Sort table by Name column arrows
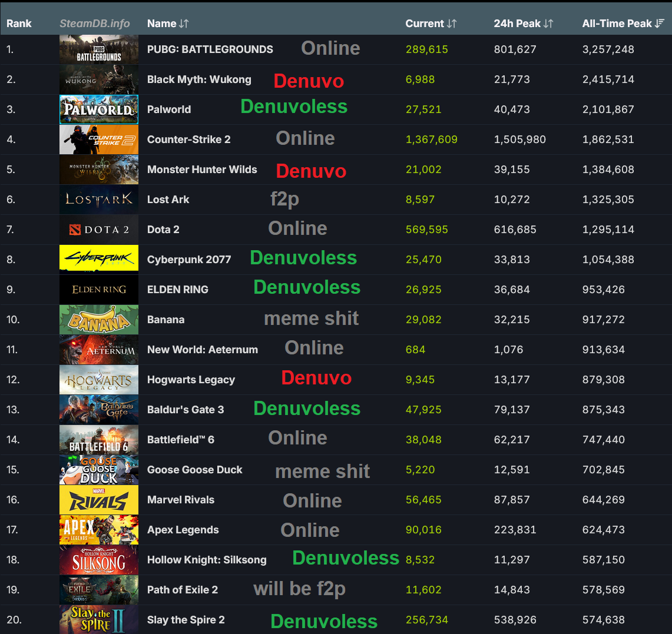 184,24
